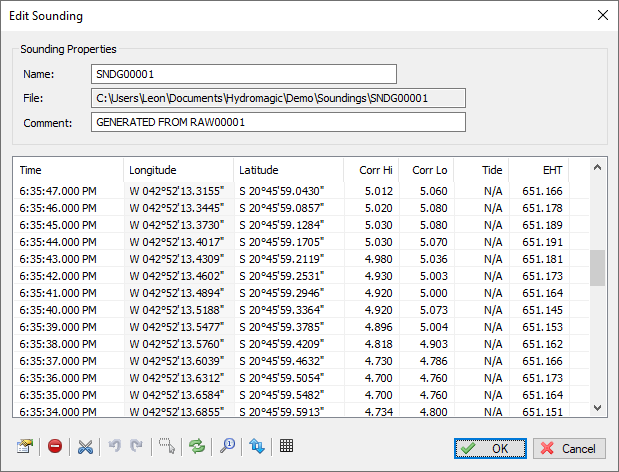Click latitude S 20°45'59.3785"
Screen dimensions: 619x472
[281, 327]
